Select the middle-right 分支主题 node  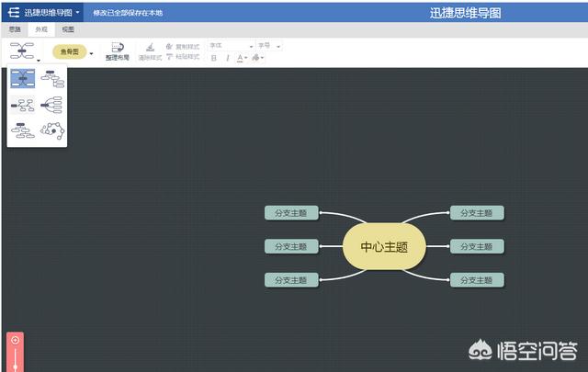(477, 246)
